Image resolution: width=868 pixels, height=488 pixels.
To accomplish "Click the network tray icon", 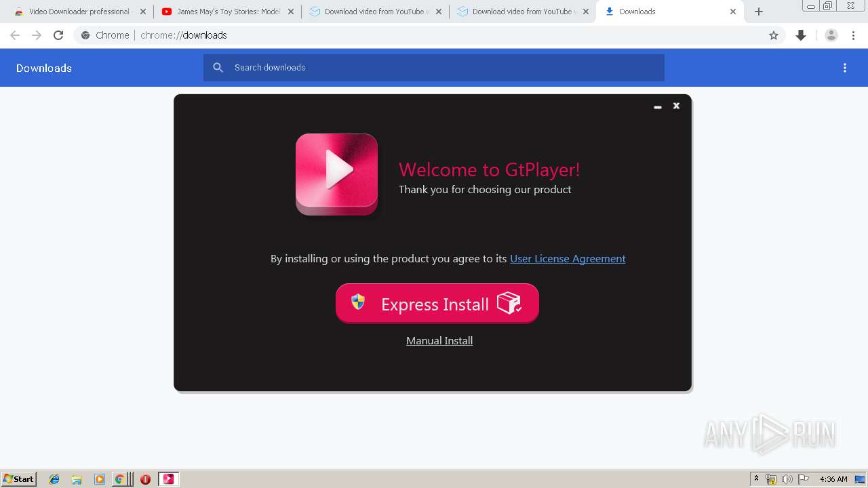I will [x=771, y=479].
